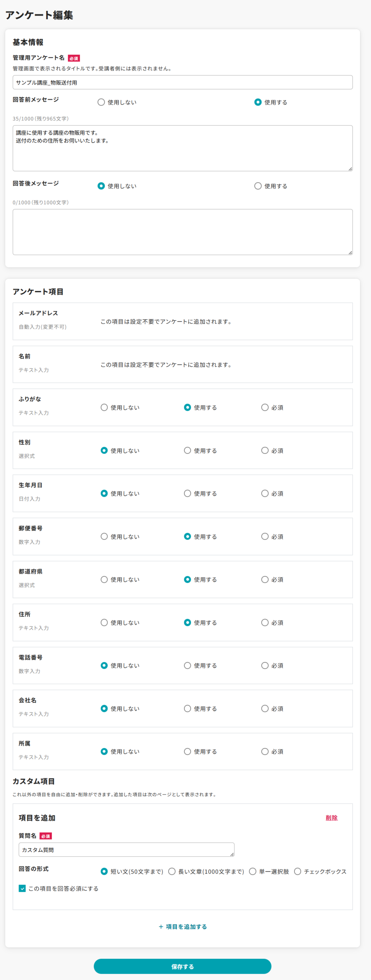Viewport: 371px width, 980px height.
Task: Choose 長い文章(1000文字まで) answer format
Action: click(172, 871)
